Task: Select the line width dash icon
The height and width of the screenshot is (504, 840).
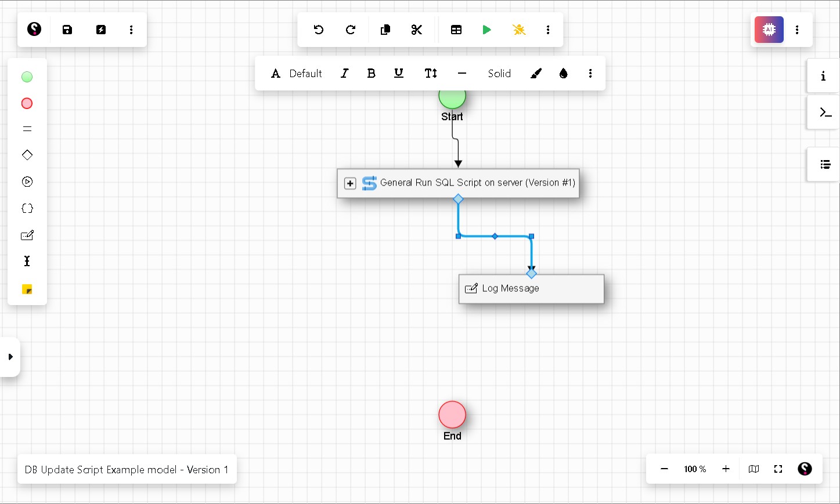Action: 462,73
